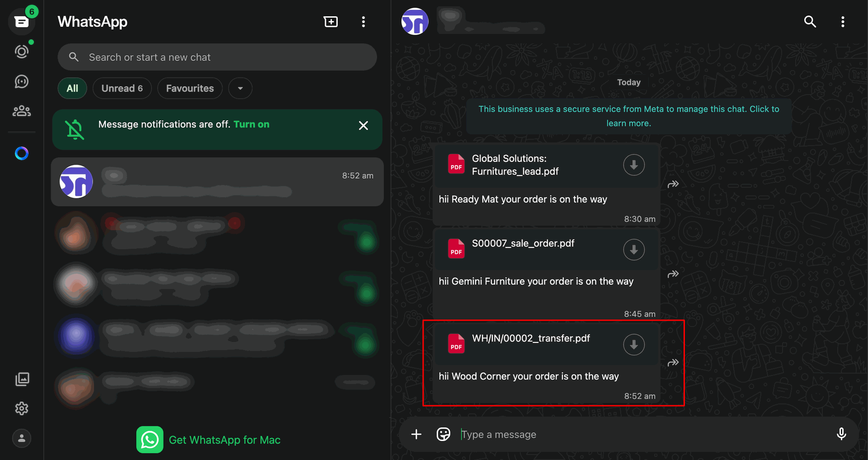Open the Communities icon in sidebar

pyautogui.click(x=22, y=111)
